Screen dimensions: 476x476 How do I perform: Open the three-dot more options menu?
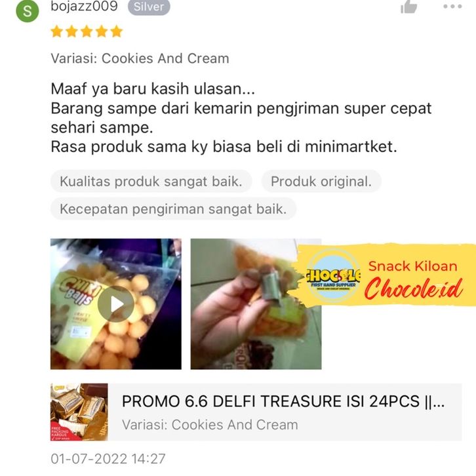coord(452,7)
